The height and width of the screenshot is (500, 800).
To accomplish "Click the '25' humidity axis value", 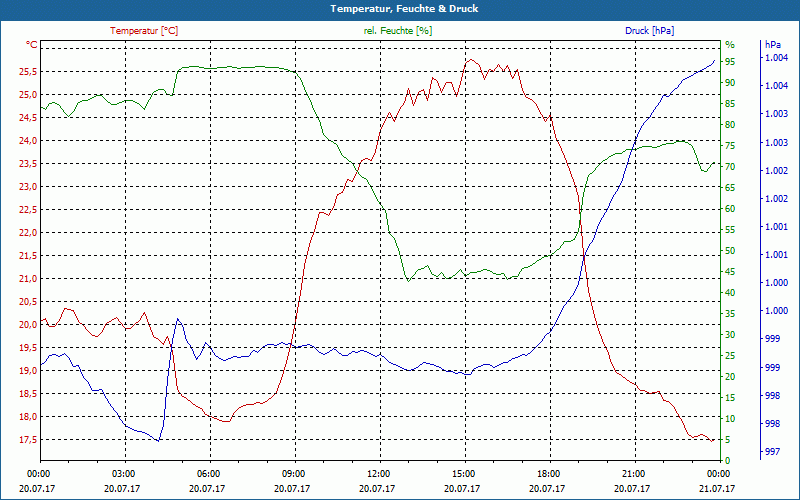I will [730, 356].
